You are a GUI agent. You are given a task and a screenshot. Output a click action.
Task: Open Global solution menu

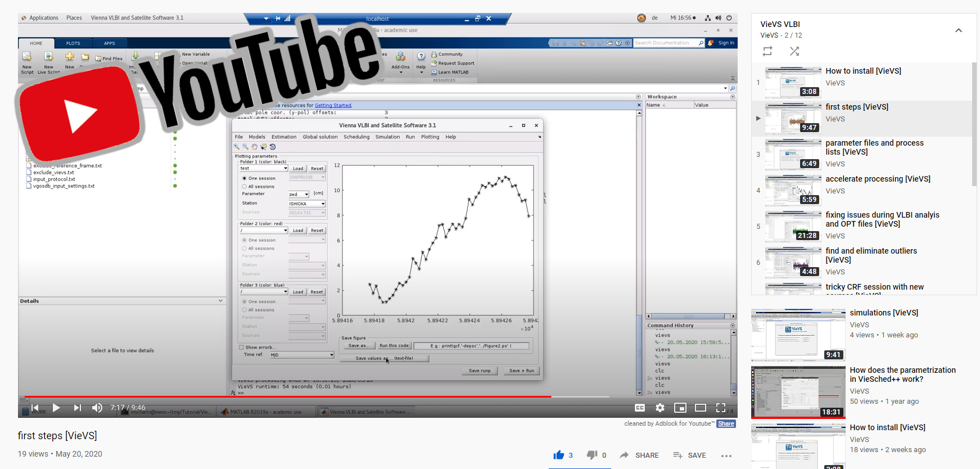click(x=320, y=137)
